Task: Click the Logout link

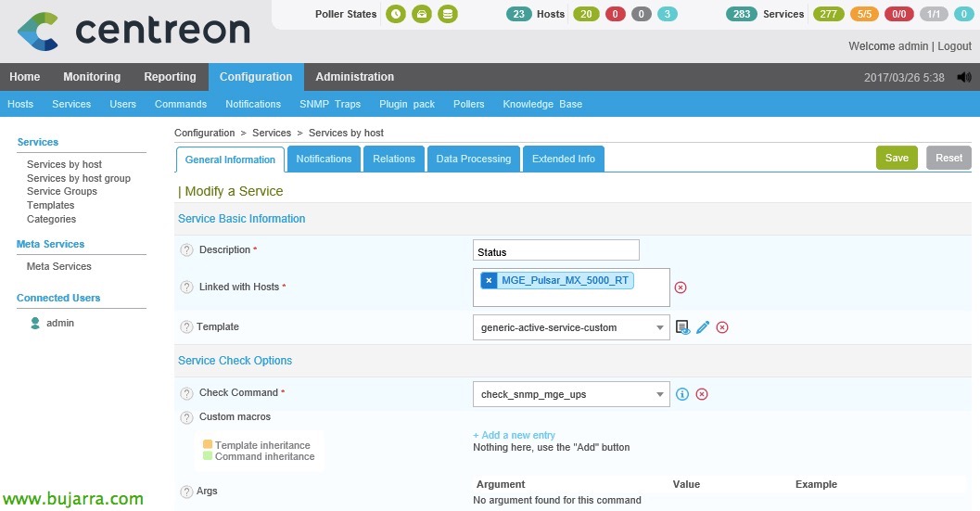Action: click(x=954, y=46)
